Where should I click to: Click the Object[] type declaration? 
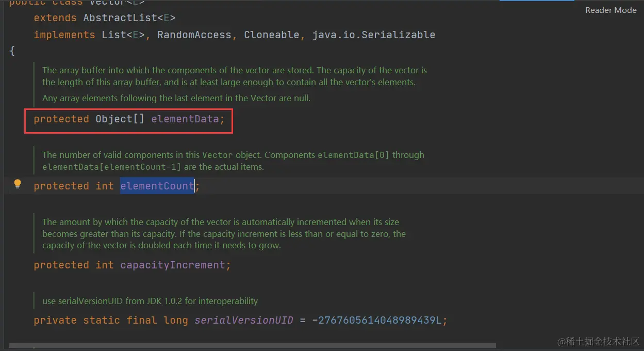point(120,119)
